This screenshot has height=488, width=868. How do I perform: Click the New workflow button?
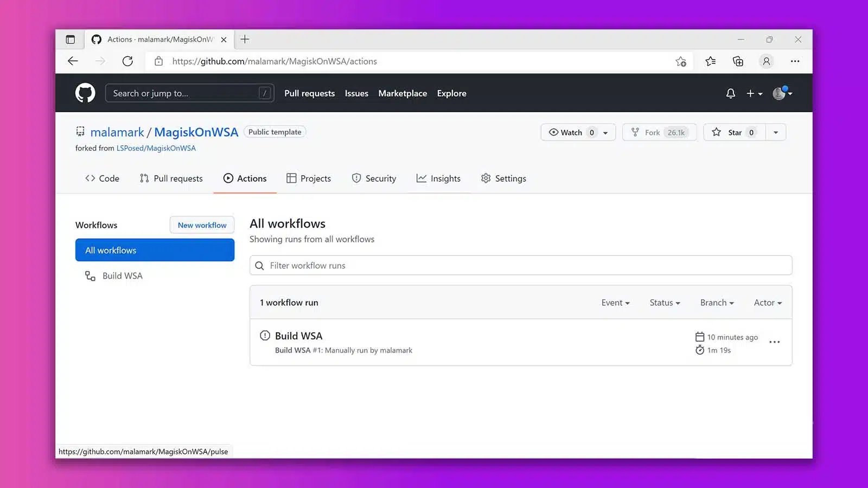(202, 225)
